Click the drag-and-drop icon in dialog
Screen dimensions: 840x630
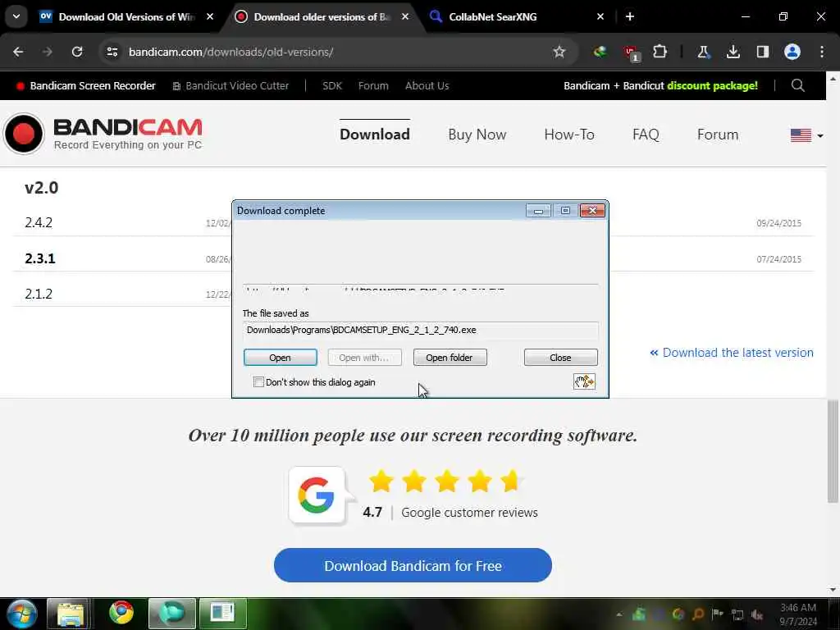point(584,381)
